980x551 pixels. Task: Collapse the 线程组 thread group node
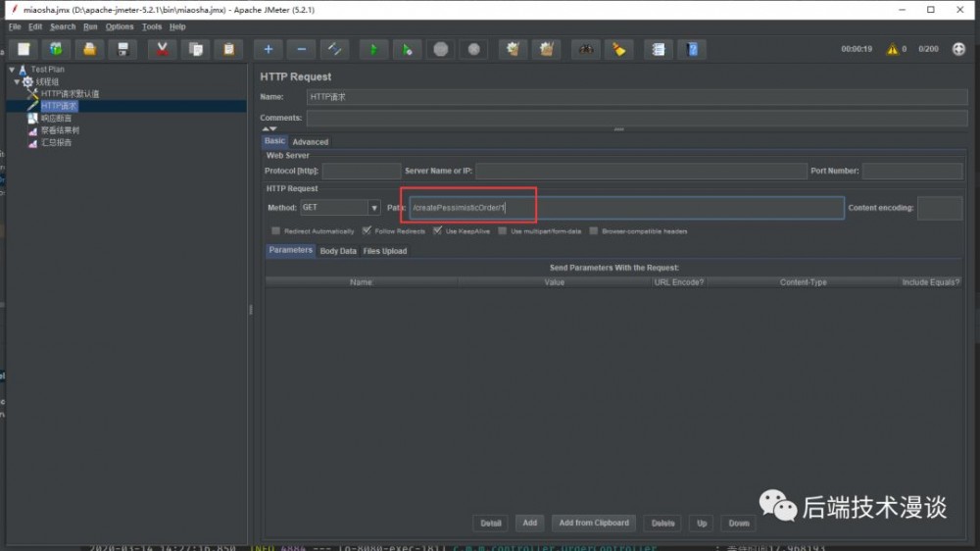coord(17,81)
